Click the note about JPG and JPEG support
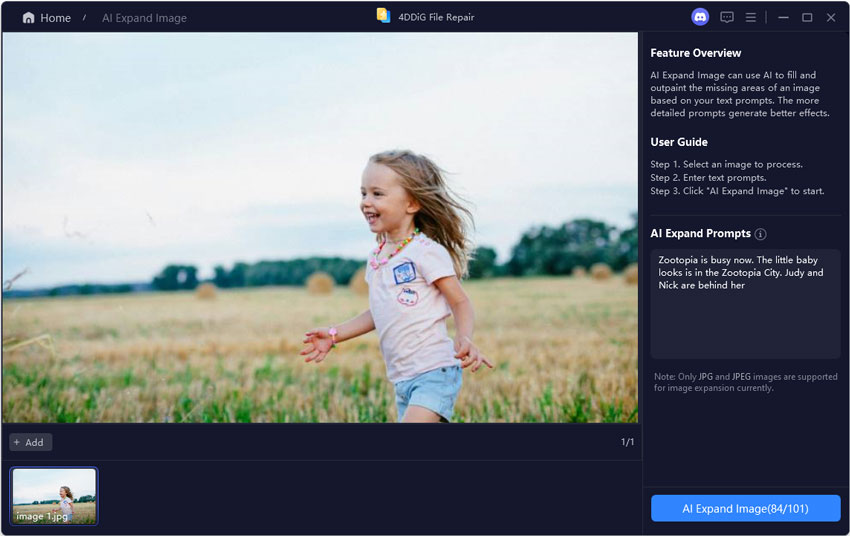This screenshot has width=850, height=536. click(745, 382)
